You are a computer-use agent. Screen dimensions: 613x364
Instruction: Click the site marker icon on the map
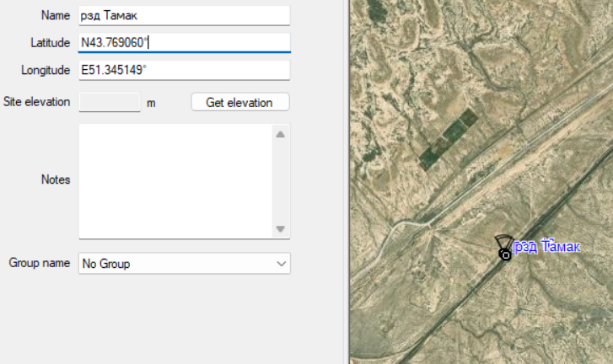point(503,250)
